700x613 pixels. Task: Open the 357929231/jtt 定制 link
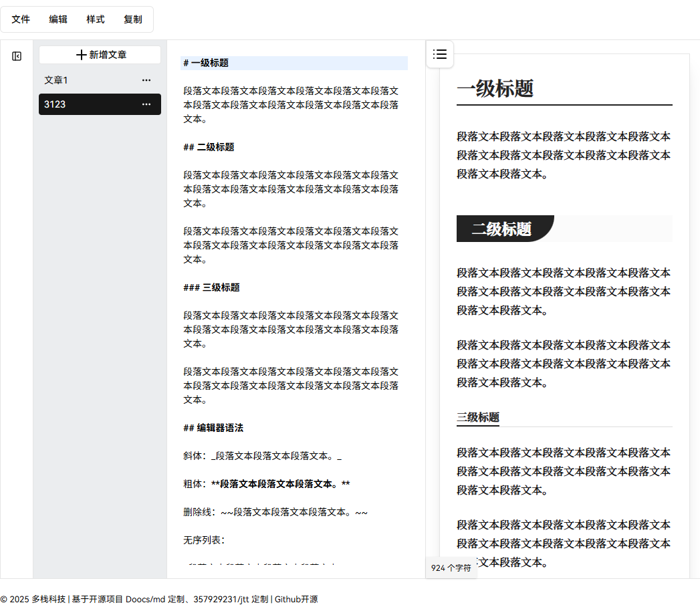click(231, 600)
